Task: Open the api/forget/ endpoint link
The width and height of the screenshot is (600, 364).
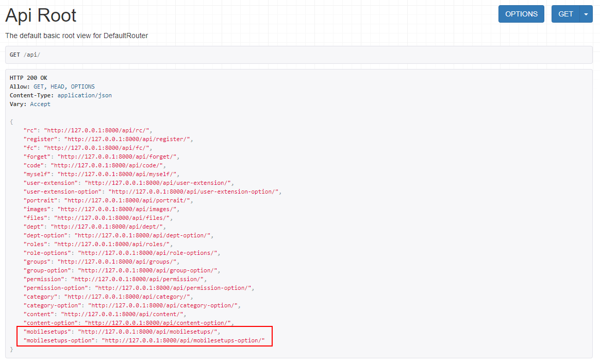Action: (x=118, y=157)
